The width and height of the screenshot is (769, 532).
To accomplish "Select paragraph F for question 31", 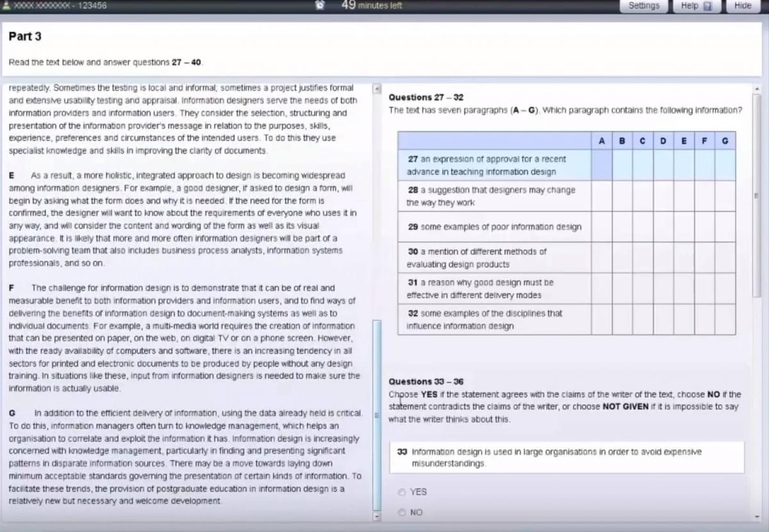I will (x=704, y=288).
